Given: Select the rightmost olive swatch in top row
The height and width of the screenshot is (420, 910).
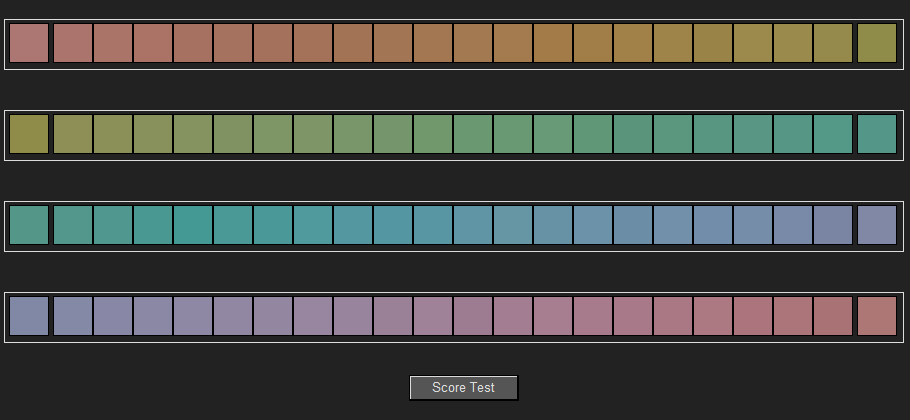Looking at the screenshot, I should click(876, 43).
